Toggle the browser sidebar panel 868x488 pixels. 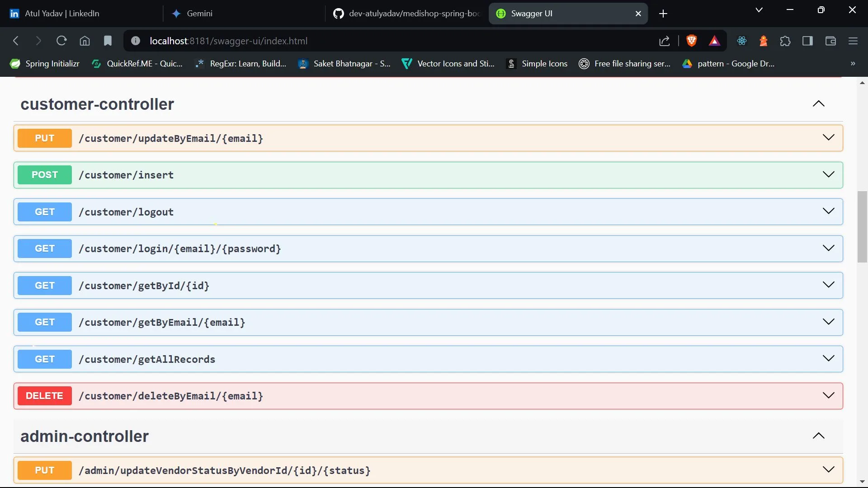pos(808,41)
